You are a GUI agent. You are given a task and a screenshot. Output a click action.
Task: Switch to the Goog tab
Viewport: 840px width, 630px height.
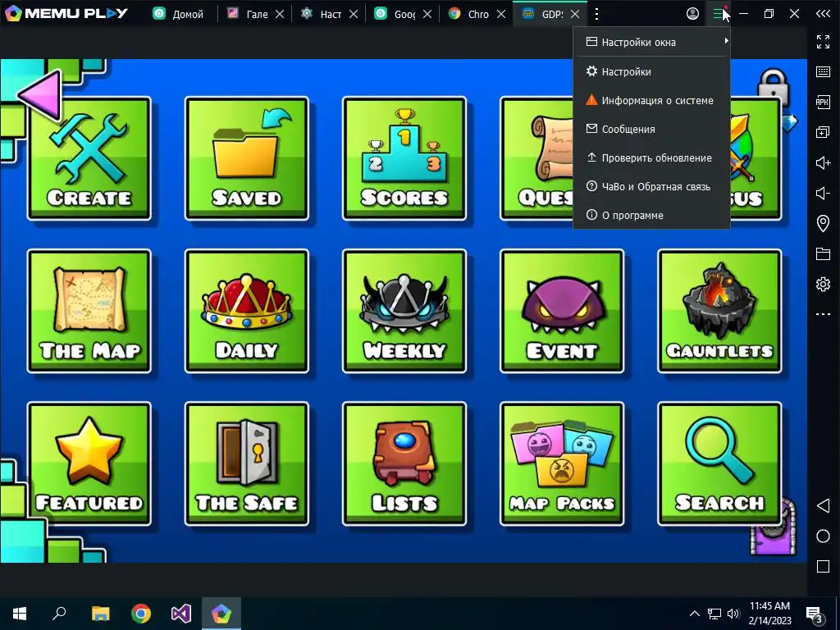click(395, 14)
